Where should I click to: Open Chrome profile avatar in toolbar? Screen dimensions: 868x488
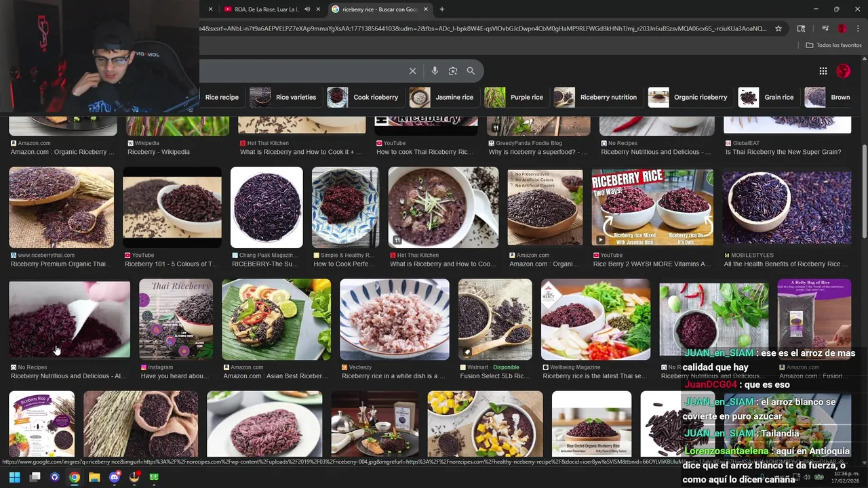(842, 28)
